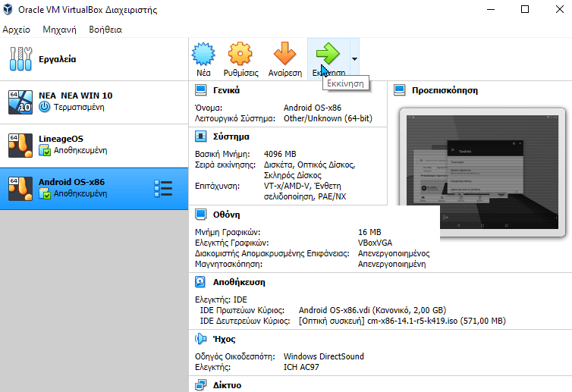Open the Android OS-x86 machine tools list icon
Image resolution: width=572 pixels, height=392 pixels.
coord(163,189)
